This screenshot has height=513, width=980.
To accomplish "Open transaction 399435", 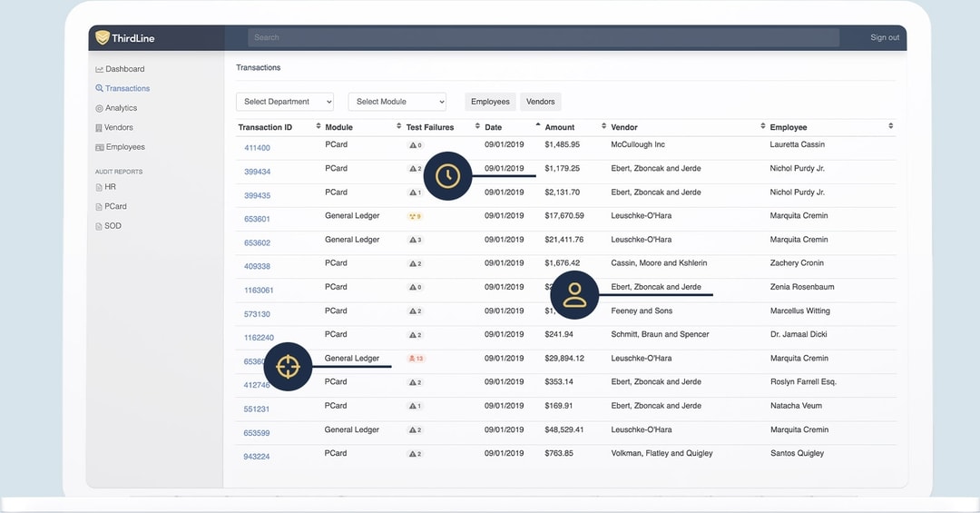I will point(257,195).
